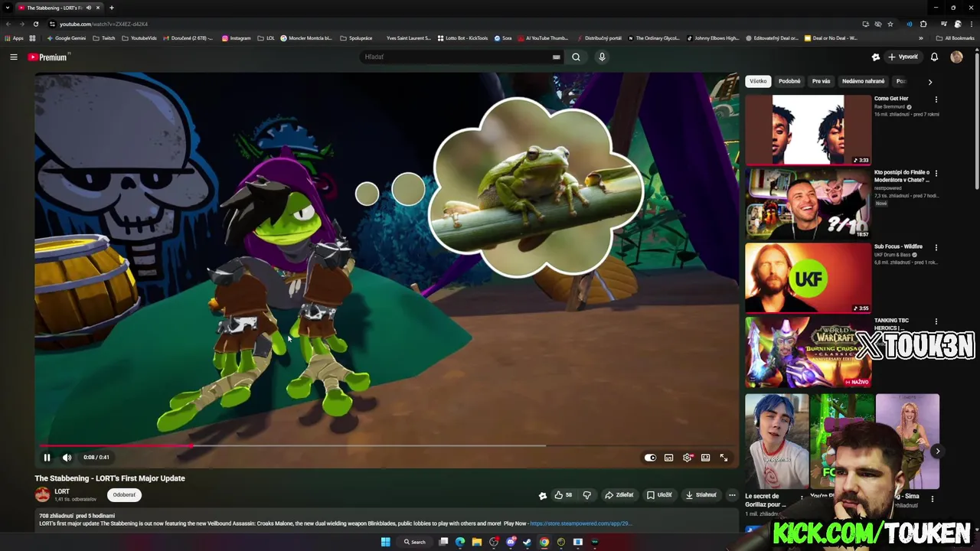Open browser extensions puzzle icon

coord(923,24)
